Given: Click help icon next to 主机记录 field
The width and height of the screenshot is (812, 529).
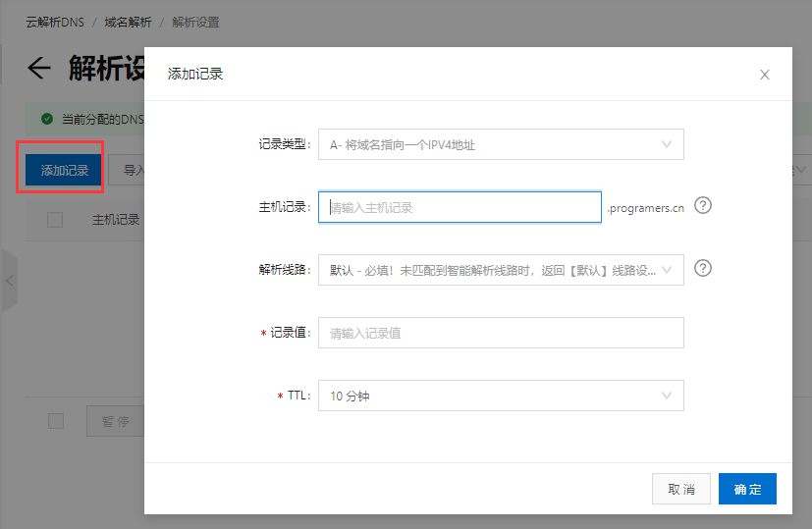Looking at the screenshot, I should coord(702,206).
